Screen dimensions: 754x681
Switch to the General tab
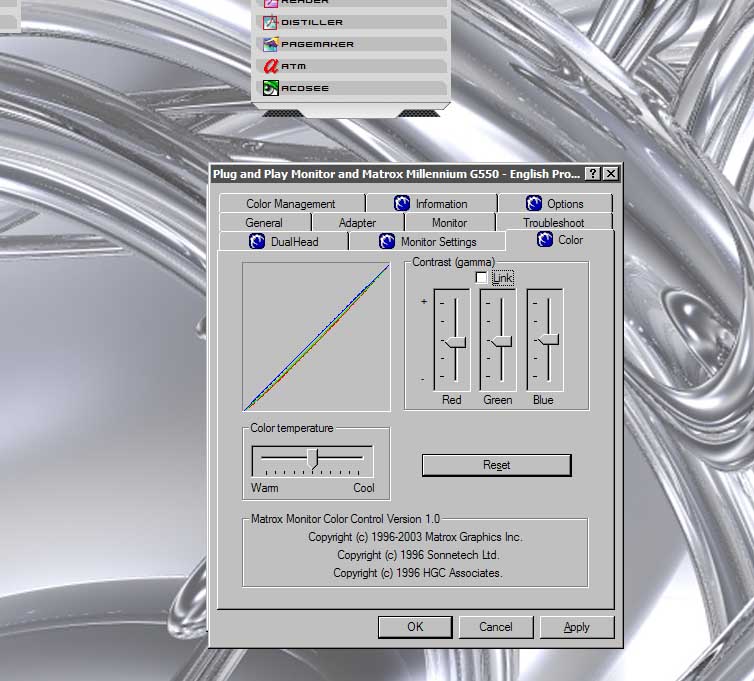click(x=264, y=223)
